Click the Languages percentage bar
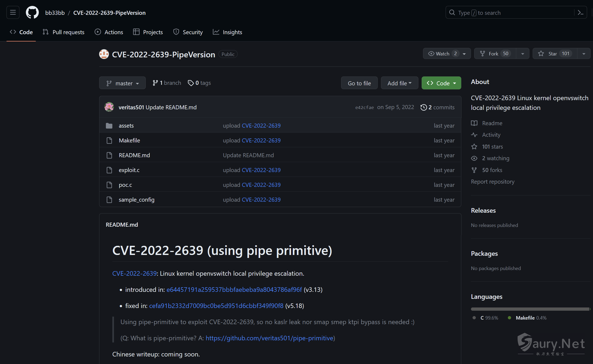Viewport: 593px width, 364px height. pyautogui.click(x=530, y=309)
